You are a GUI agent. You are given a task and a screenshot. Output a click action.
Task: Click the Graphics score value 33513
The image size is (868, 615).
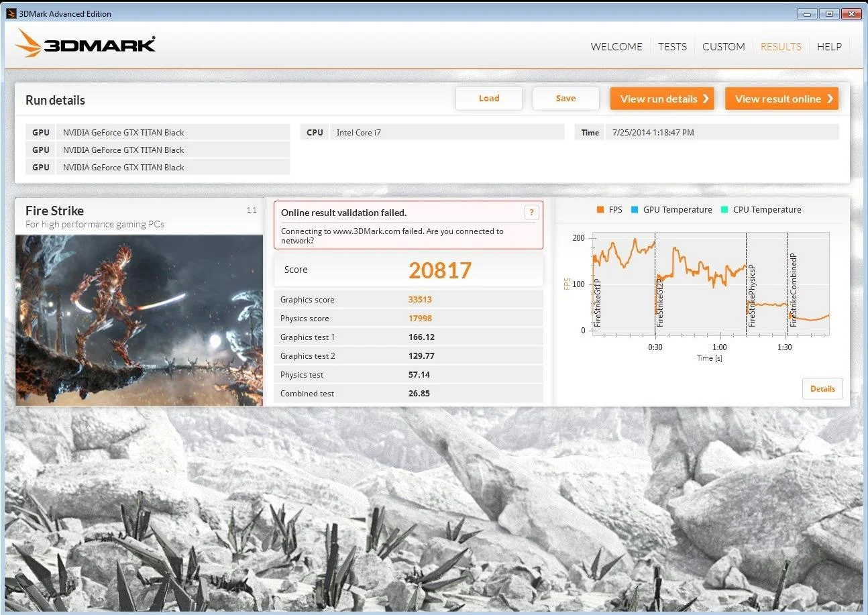click(420, 300)
